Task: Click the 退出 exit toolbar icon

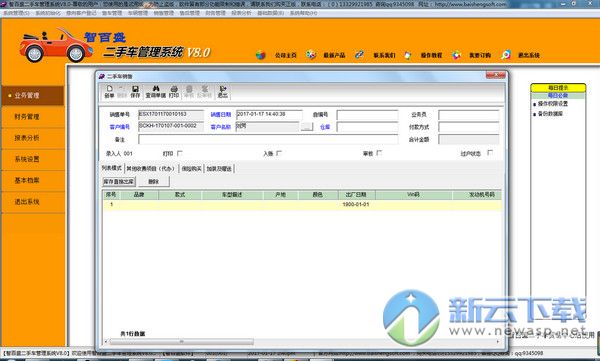Action: click(223, 91)
